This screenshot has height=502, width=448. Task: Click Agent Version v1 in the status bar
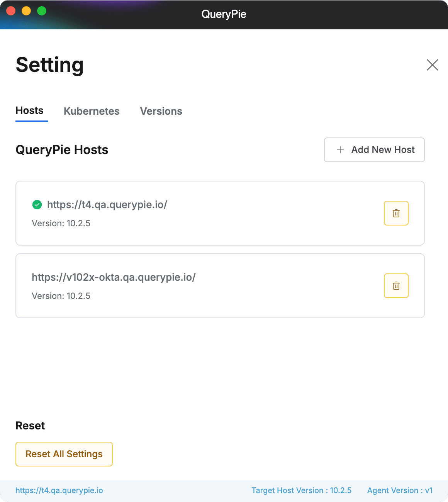tap(400, 490)
